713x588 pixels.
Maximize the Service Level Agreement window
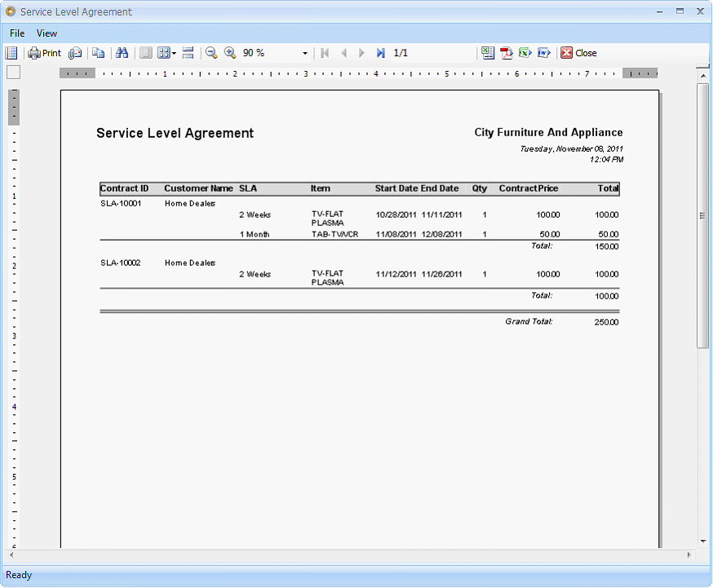pos(680,11)
